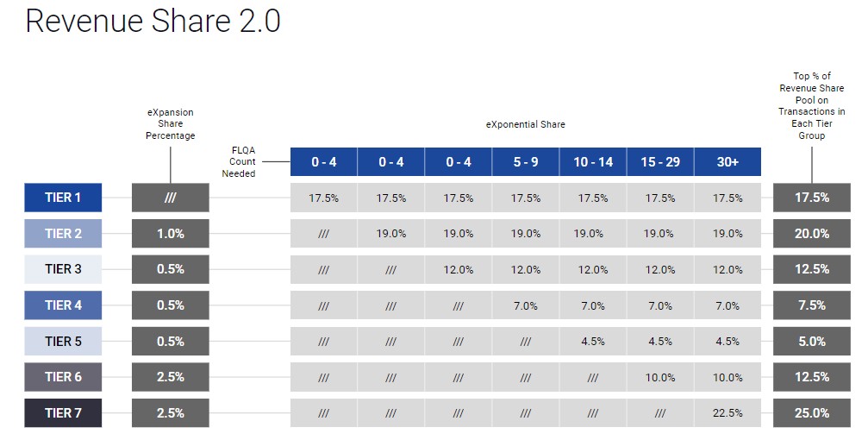This screenshot has width=868, height=440.
Task: Click the 30+ FLQA column header
Action: tap(727, 162)
